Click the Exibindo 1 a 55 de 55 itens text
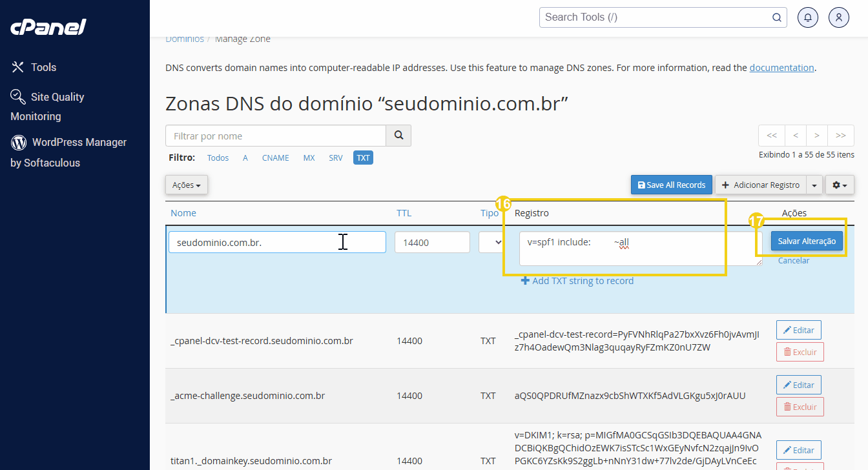 (807, 155)
